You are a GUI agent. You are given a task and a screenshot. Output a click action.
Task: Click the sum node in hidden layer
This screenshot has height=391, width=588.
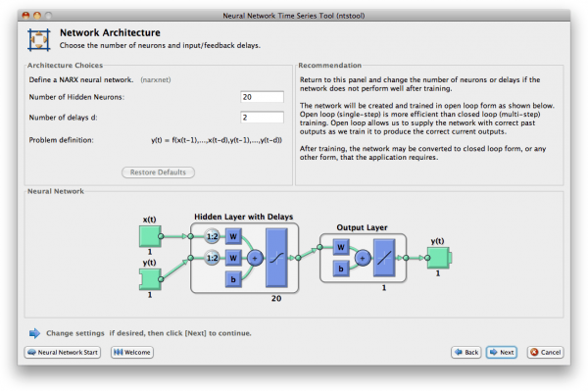[255, 258]
